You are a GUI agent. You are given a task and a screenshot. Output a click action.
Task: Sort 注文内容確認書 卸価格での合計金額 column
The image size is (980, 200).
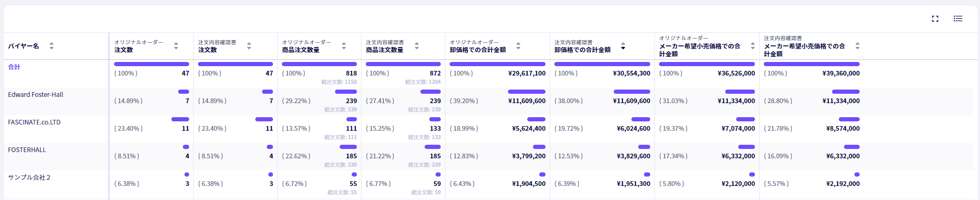[623, 46]
